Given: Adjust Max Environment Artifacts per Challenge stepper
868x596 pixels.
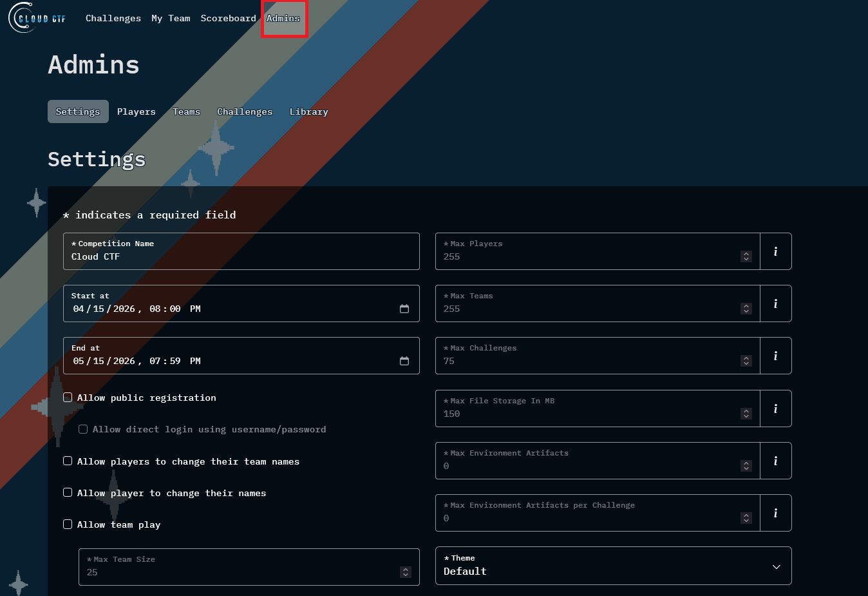Looking at the screenshot, I should pyautogui.click(x=746, y=518).
